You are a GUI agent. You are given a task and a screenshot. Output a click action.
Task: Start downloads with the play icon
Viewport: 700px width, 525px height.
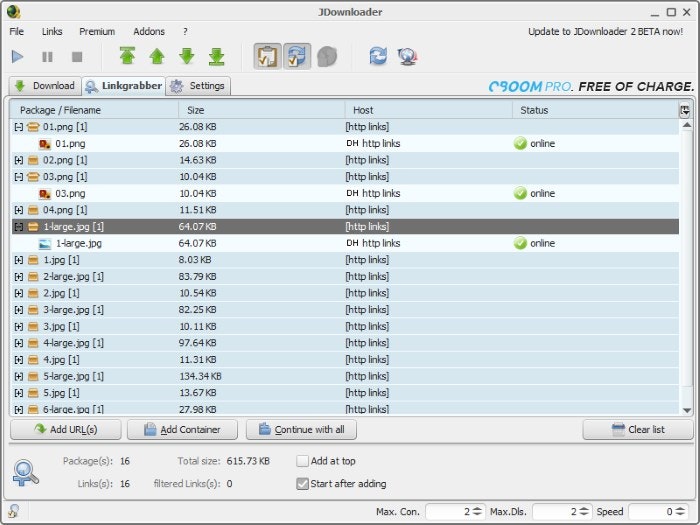tap(17, 57)
